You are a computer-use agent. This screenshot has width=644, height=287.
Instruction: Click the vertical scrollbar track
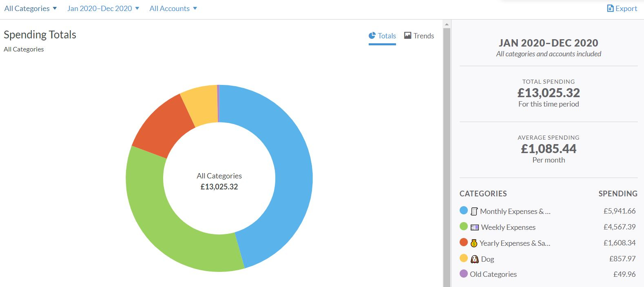tap(447, 163)
